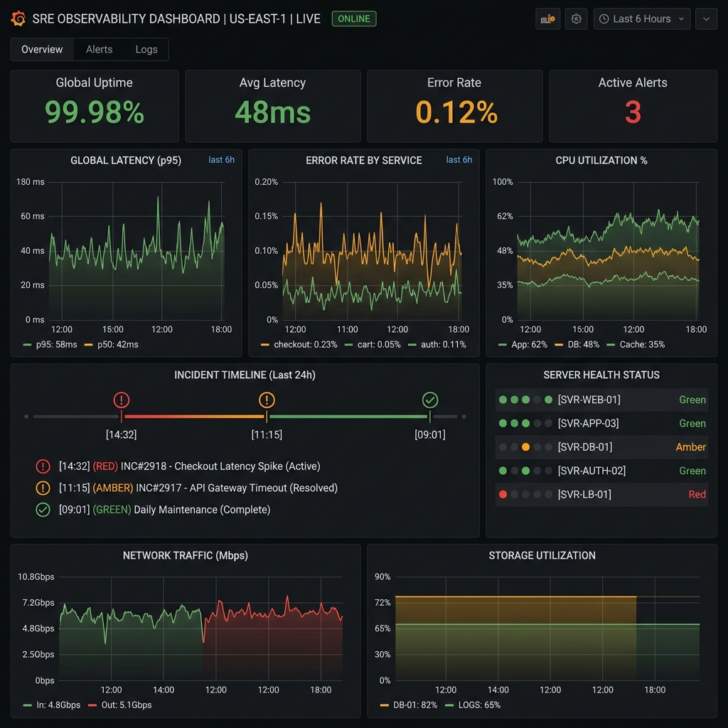Open the NETWORK TRAFFIC (Mbps) panel title
This screenshot has width=728, height=728.
click(186, 555)
